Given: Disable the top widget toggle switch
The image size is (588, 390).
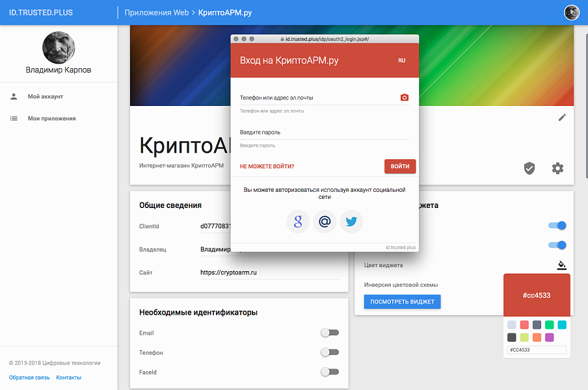Looking at the screenshot, I should click(x=557, y=226).
